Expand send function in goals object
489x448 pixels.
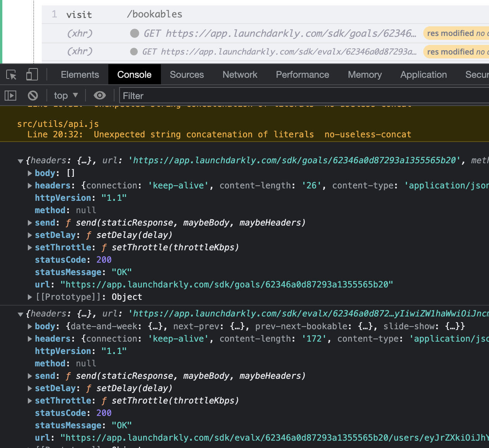click(29, 223)
